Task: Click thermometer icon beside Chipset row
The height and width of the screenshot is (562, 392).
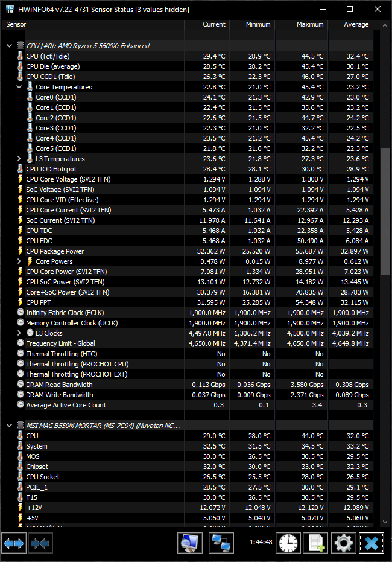Action: tap(21, 467)
